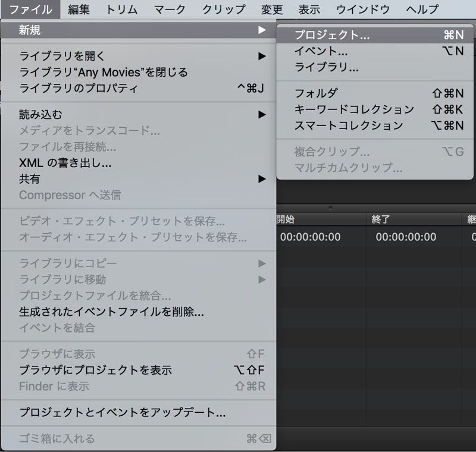Open the ヘルプ menu
This screenshot has width=476, height=452.
(422, 9)
